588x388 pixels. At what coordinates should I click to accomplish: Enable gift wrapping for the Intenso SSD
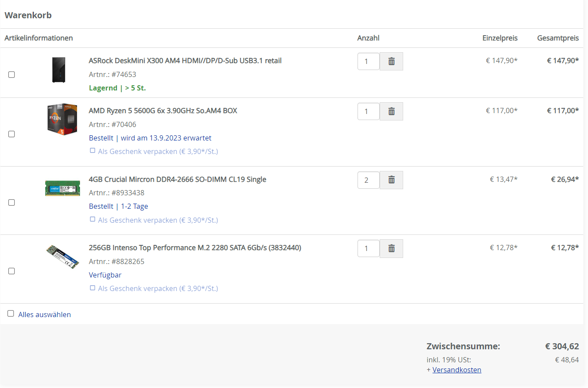click(92, 287)
